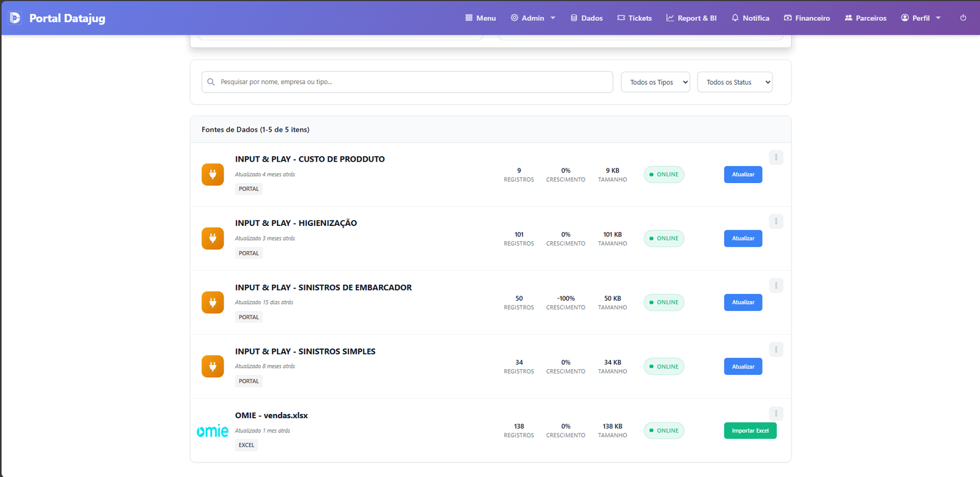Image resolution: width=980 pixels, height=477 pixels.
Task: Expand the Todos os Tipos dropdown
Action: tap(655, 82)
